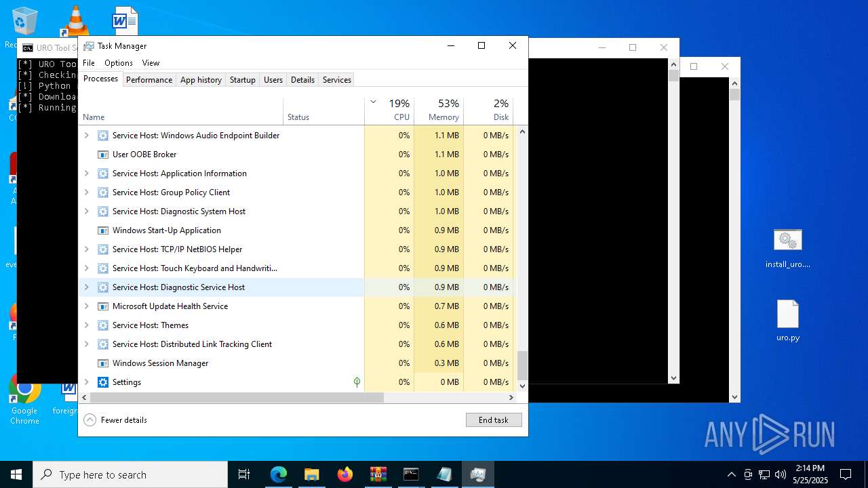Viewport: 868px width, 488px height.
Task: Select the uro.py desktop file
Action: (x=788, y=321)
